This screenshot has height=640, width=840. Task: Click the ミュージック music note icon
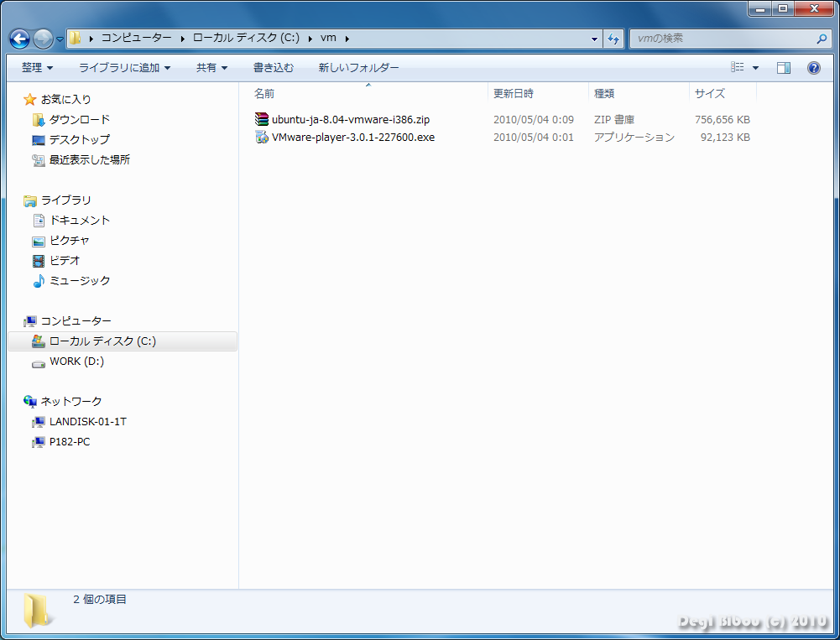39,281
